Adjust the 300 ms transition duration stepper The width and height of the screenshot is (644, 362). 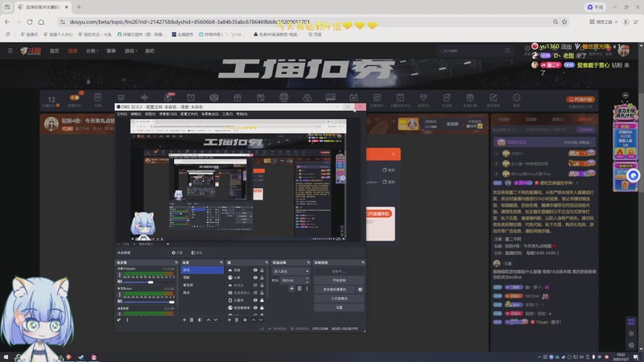point(307,280)
